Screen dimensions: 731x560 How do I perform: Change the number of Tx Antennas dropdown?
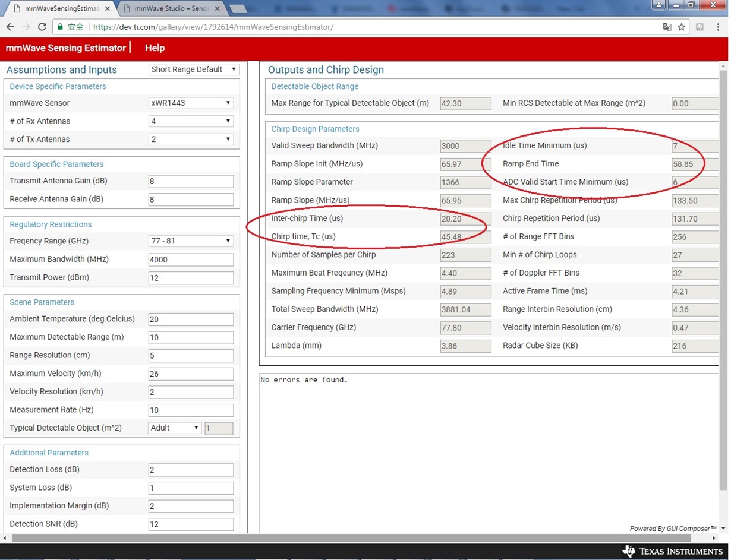pos(191,140)
